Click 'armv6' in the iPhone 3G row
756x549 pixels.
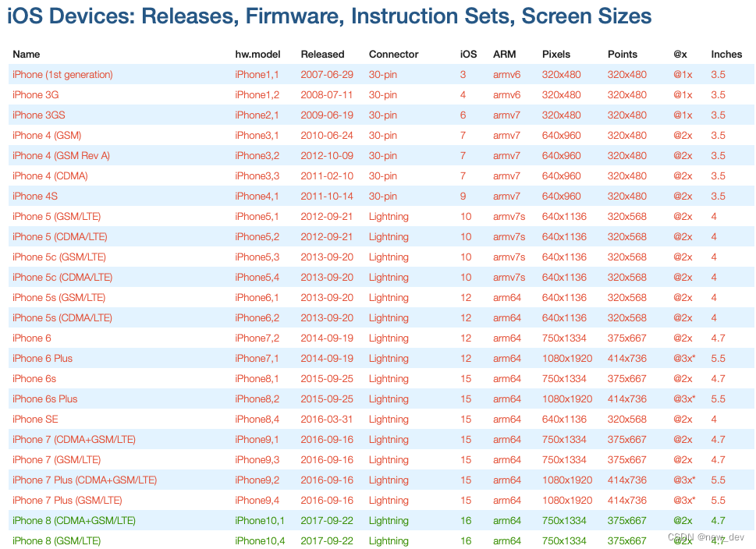pyautogui.click(x=507, y=95)
